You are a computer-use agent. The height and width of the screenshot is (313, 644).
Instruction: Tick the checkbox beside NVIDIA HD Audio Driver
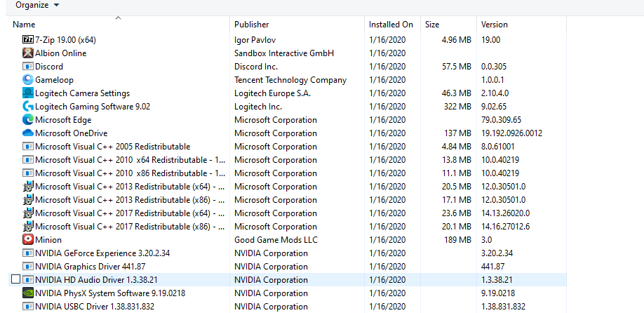click(x=15, y=280)
